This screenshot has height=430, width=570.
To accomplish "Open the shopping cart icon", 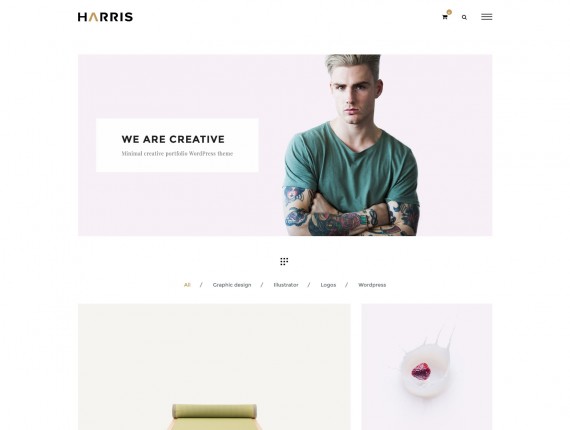I will tap(444, 17).
